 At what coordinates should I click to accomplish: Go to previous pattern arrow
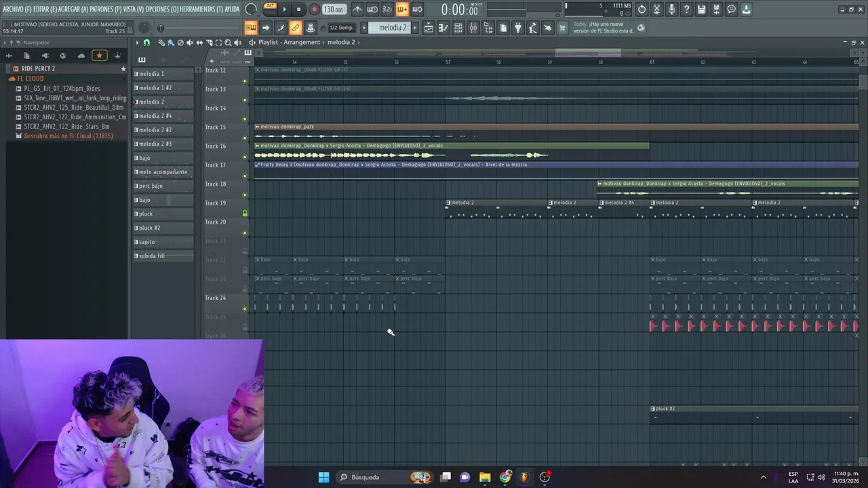pos(363,28)
